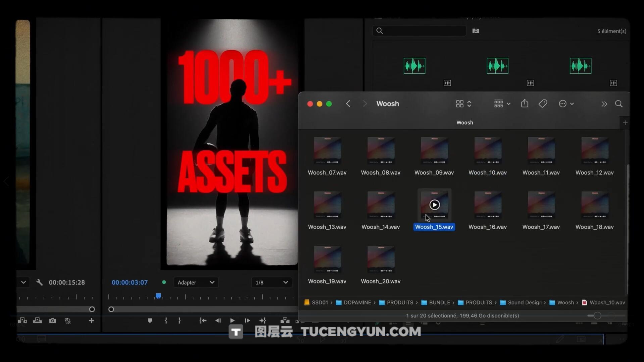The width and height of the screenshot is (644, 362).
Task: Go back in Finder navigation
Action: [x=348, y=104]
